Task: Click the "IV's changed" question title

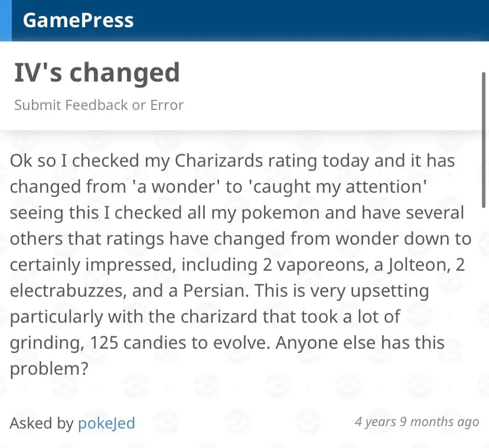Action: click(97, 72)
